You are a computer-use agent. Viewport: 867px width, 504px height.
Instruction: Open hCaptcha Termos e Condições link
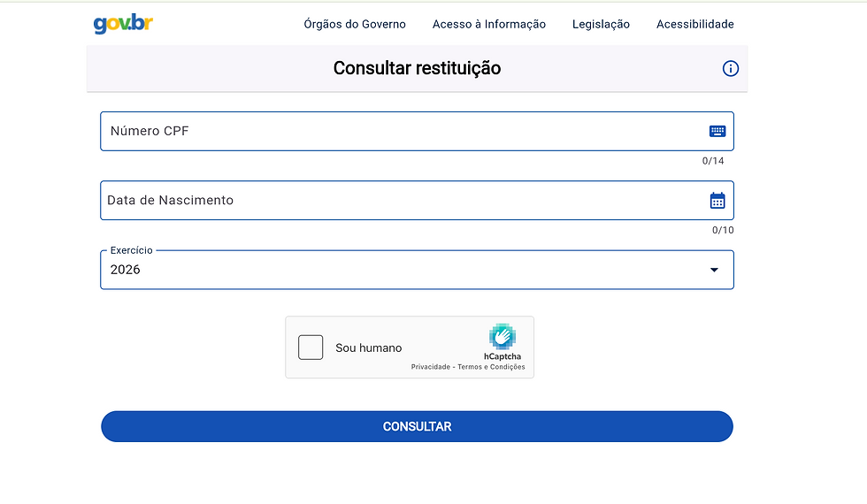tap(491, 367)
